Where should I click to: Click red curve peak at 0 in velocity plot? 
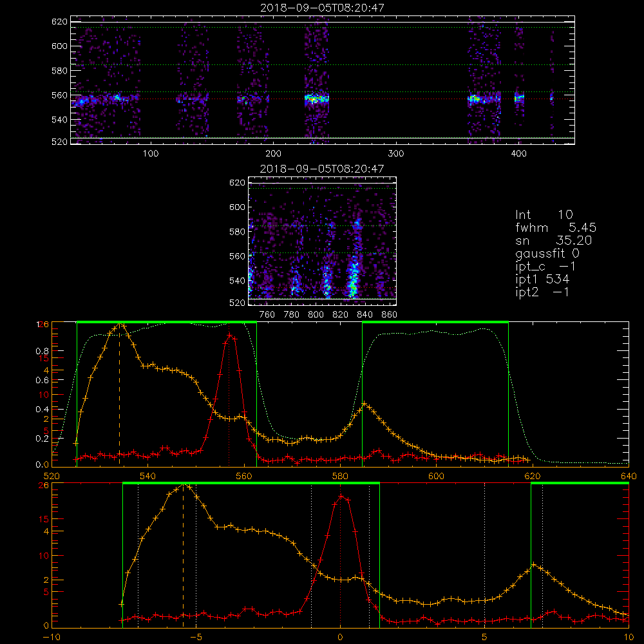341,496
